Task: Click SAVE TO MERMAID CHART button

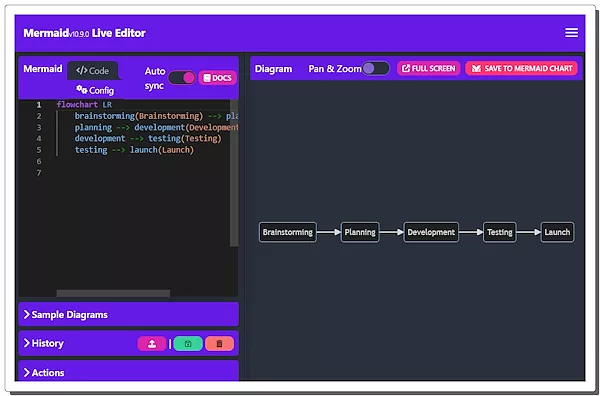Action: (521, 68)
